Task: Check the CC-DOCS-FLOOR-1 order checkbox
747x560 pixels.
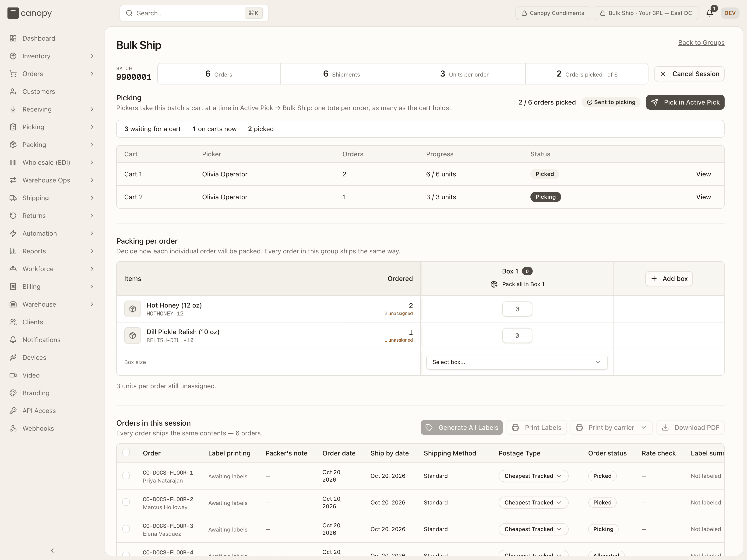Action: (x=126, y=476)
